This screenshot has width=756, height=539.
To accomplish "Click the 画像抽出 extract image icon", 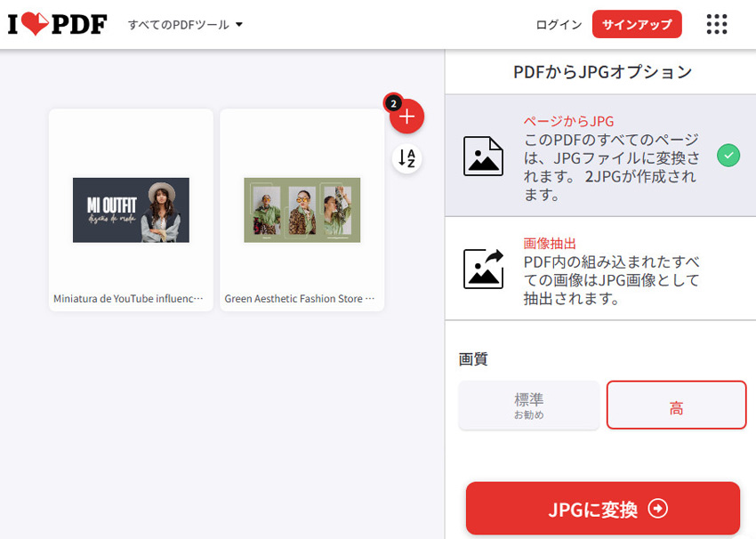I will pyautogui.click(x=483, y=269).
